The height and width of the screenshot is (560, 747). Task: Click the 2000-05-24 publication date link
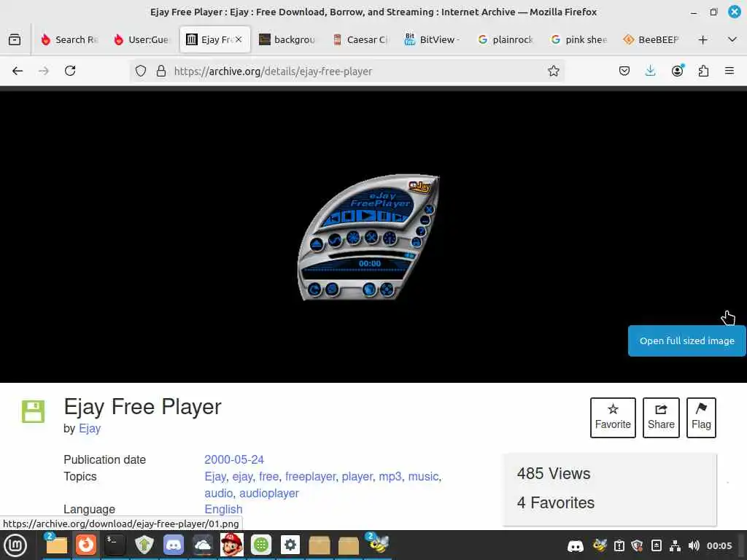(x=234, y=459)
